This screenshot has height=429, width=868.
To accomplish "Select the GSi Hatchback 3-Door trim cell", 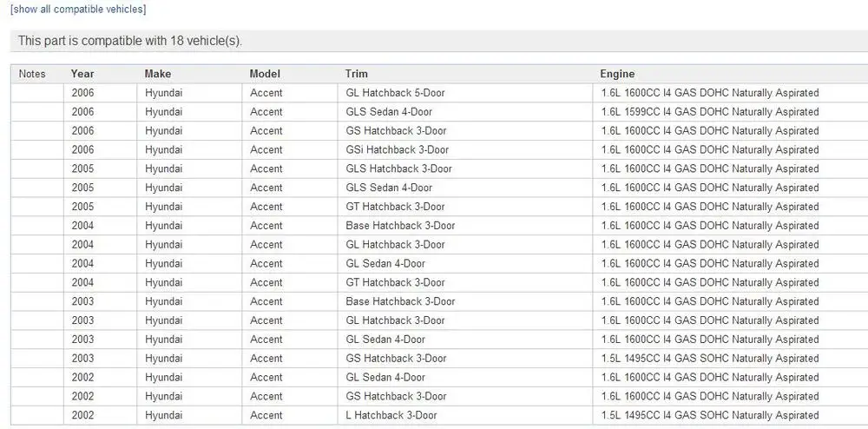I will pos(465,150).
